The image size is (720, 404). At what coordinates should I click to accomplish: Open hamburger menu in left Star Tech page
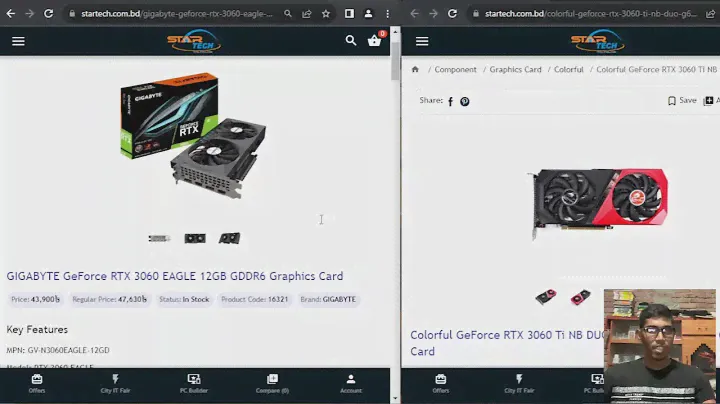tap(18, 41)
